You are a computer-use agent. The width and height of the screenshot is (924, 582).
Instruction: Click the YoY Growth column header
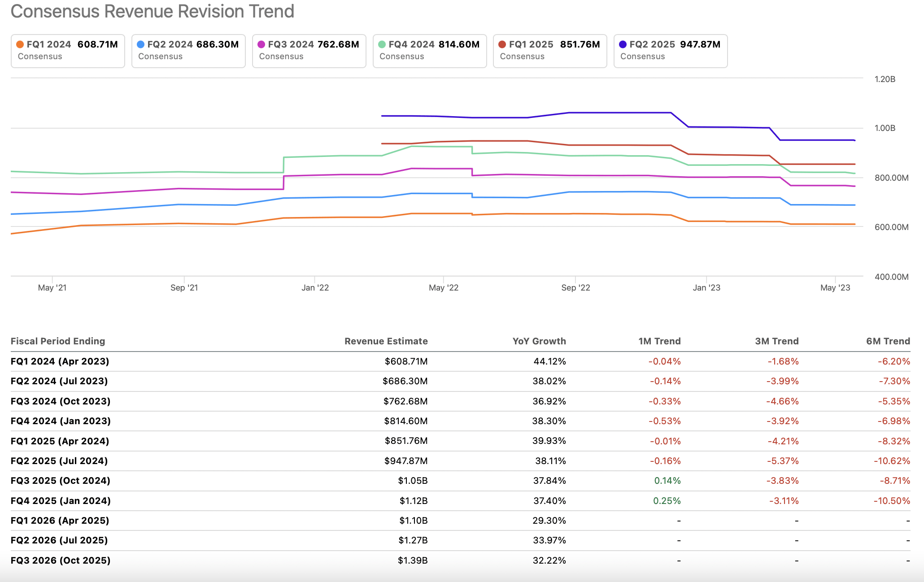click(x=539, y=341)
